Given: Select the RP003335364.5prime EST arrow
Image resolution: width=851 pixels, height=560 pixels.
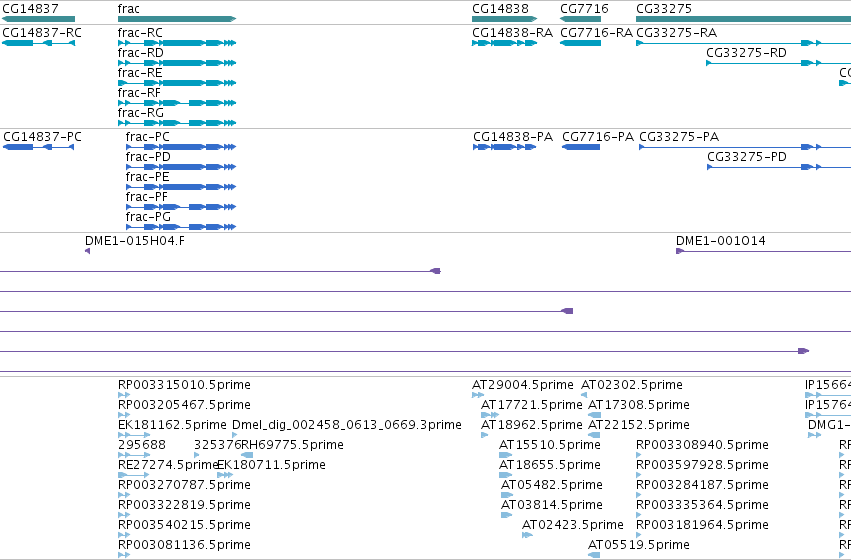Looking at the screenshot, I should click(639, 516).
